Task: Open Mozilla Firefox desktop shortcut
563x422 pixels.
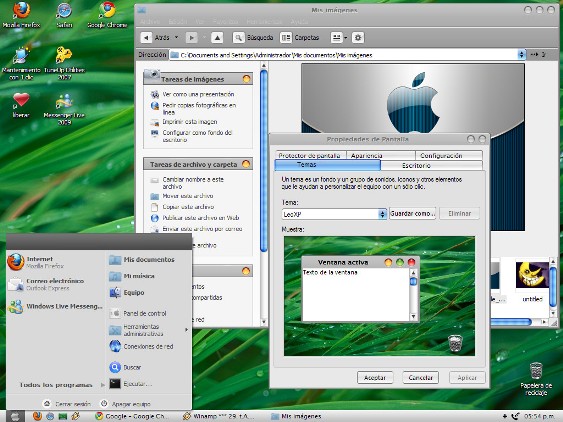Action: tap(22, 14)
